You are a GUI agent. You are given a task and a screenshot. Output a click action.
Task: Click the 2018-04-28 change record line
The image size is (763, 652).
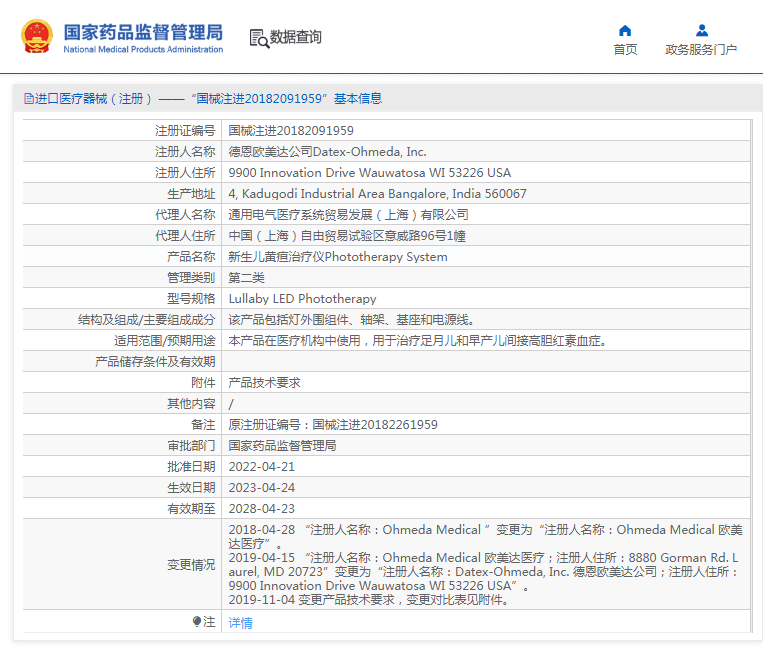point(485,536)
